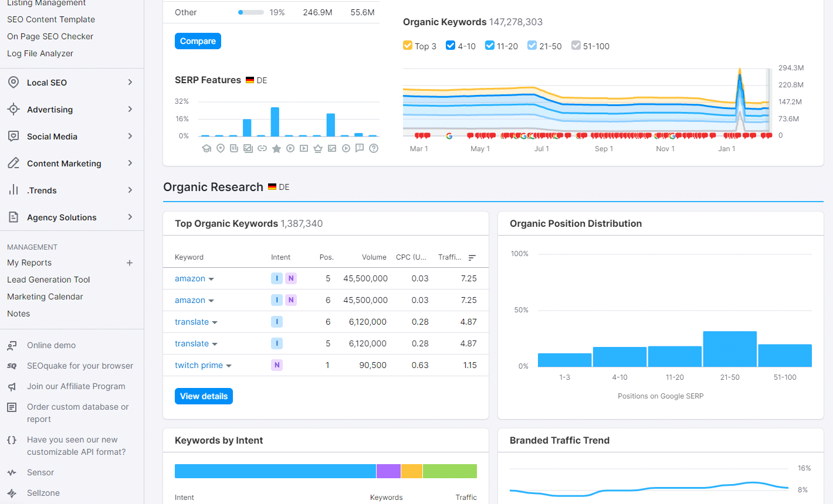833x504 pixels.
Task: Click the yellow segment of Keywords by Intent bar
Action: (412, 471)
